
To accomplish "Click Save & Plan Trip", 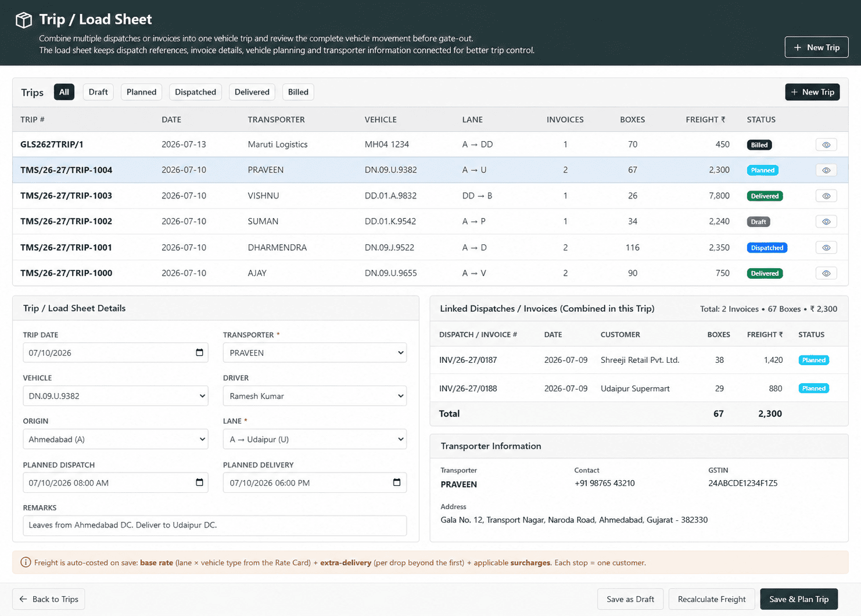I will [x=799, y=599].
